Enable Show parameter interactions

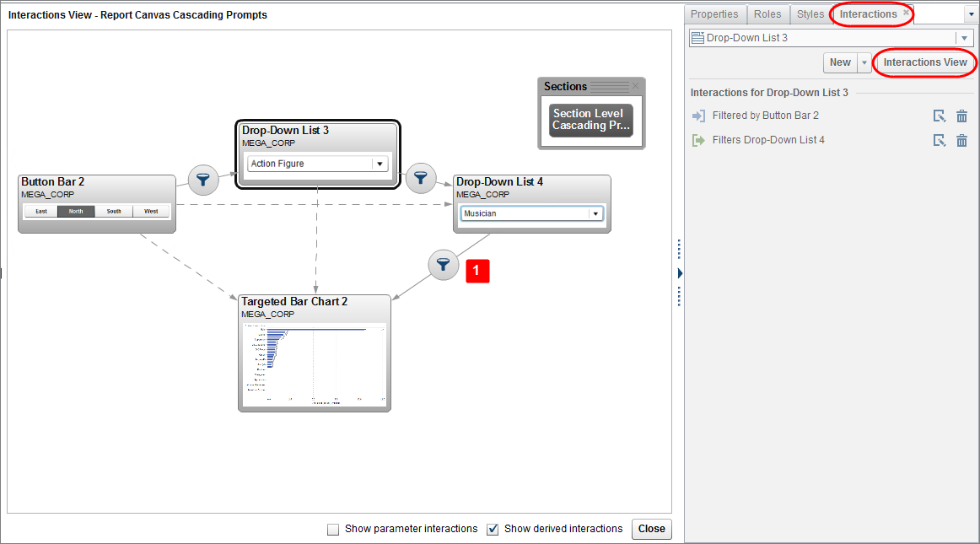[x=333, y=529]
